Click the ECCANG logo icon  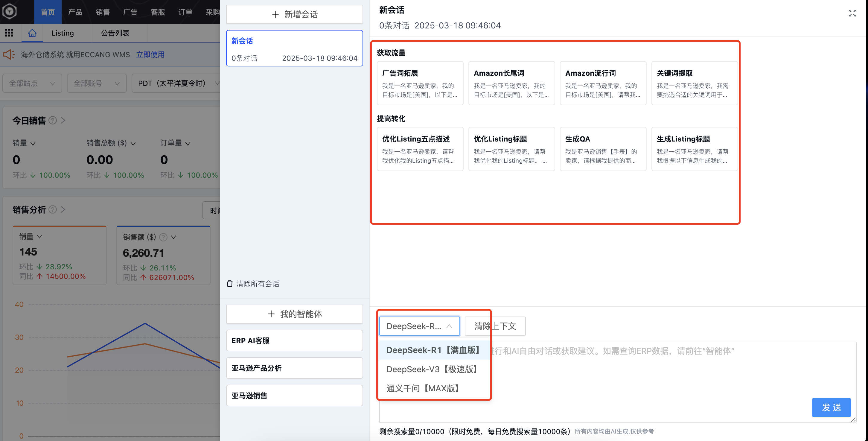(x=10, y=11)
